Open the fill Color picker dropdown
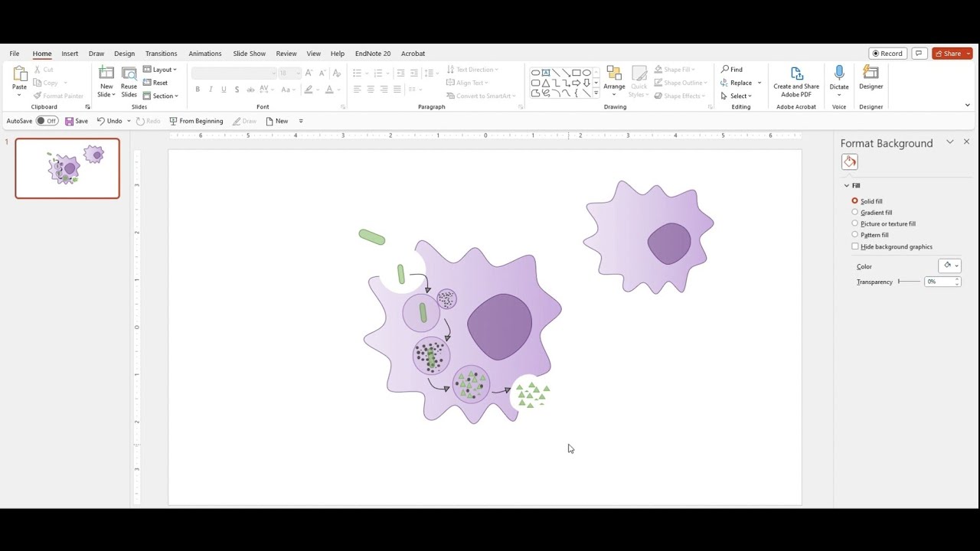 [x=949, y=266]
